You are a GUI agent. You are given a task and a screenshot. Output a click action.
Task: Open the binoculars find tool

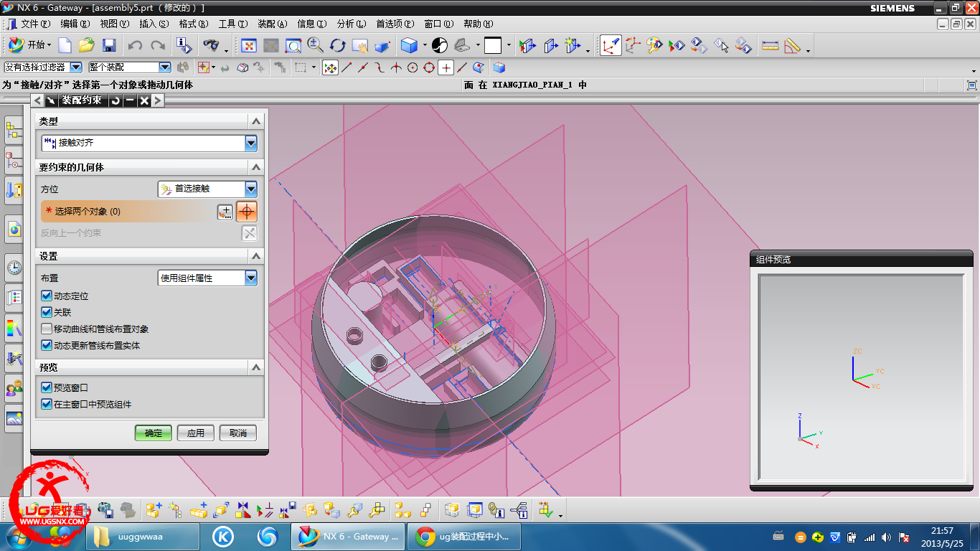(211, 45)
